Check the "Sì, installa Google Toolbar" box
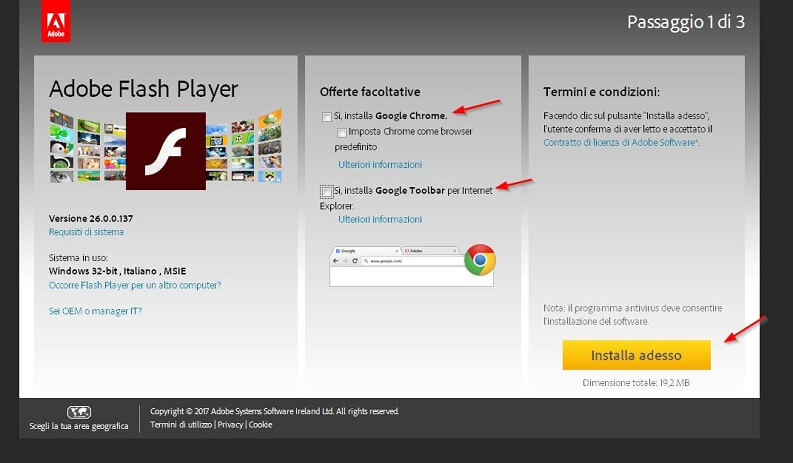 point(327,191)
